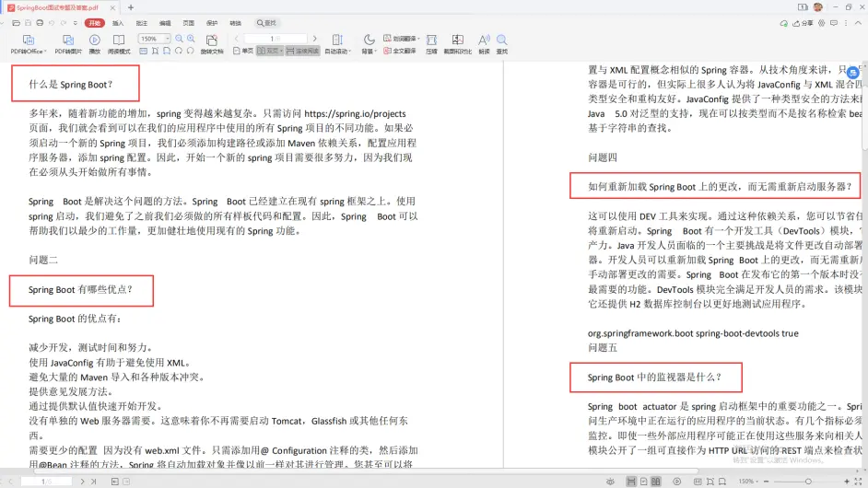Click the fit page icon below zoom box
Image resolution: width=868 pixels, height=488 pixels.
155,51
